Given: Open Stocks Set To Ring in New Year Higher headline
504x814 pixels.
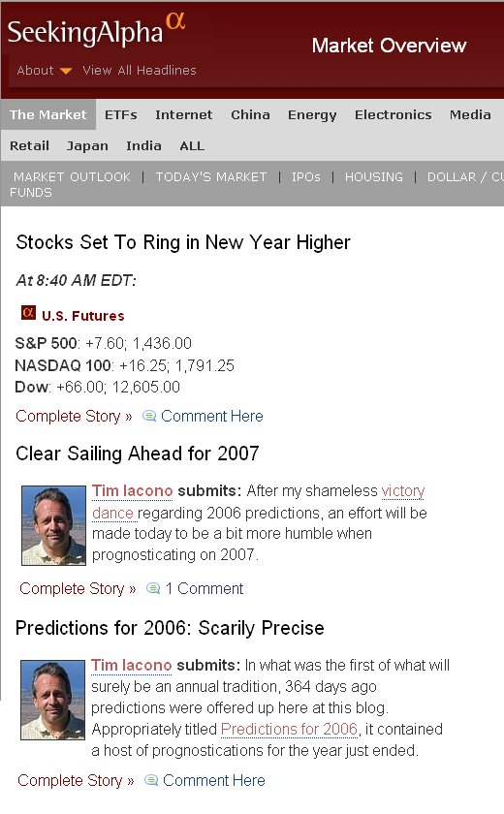Looking at the screenshot, I should 183,242.
